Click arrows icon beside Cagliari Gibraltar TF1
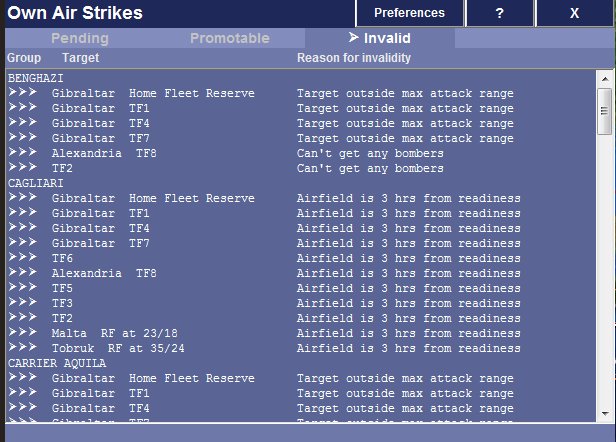Viewport: 616px width, 442px height. tap(22, 213)
